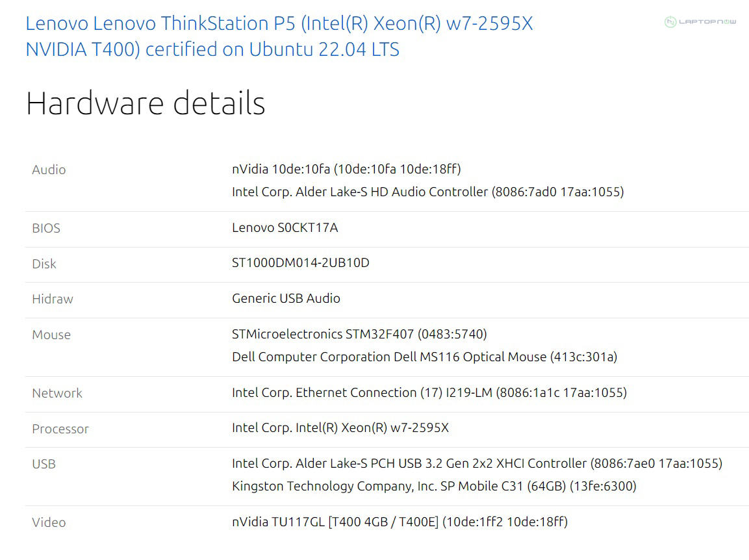Click the USB 3.2 Gen 2x2 XHCI Controller entry
This screenshot has width=749, height=560.
tap(477, 463)
